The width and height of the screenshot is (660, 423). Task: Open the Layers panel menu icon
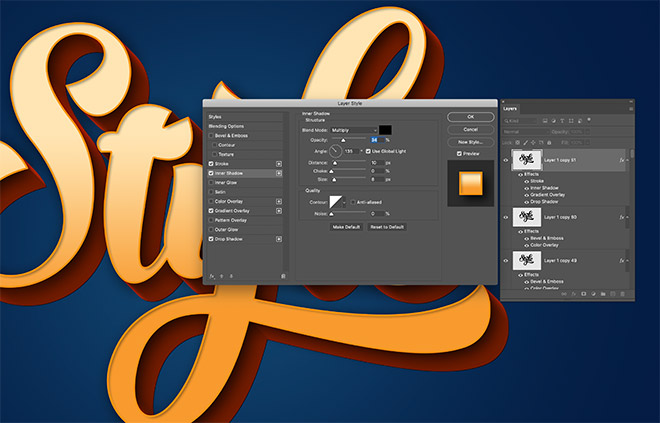[x=630, y=108]
